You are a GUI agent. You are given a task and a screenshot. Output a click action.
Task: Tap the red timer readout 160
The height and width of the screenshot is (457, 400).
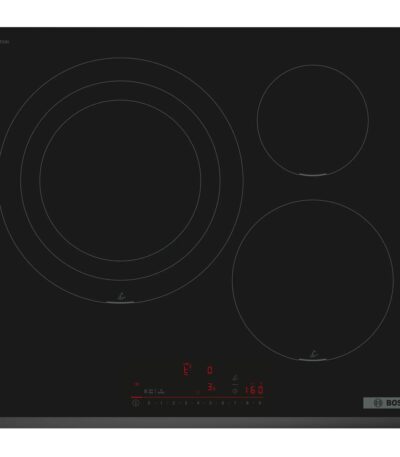point(255,390)
